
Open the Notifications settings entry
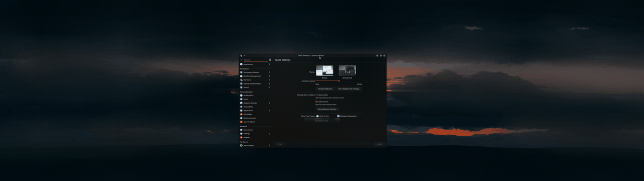pyautogui.click(x=256, y=96)
